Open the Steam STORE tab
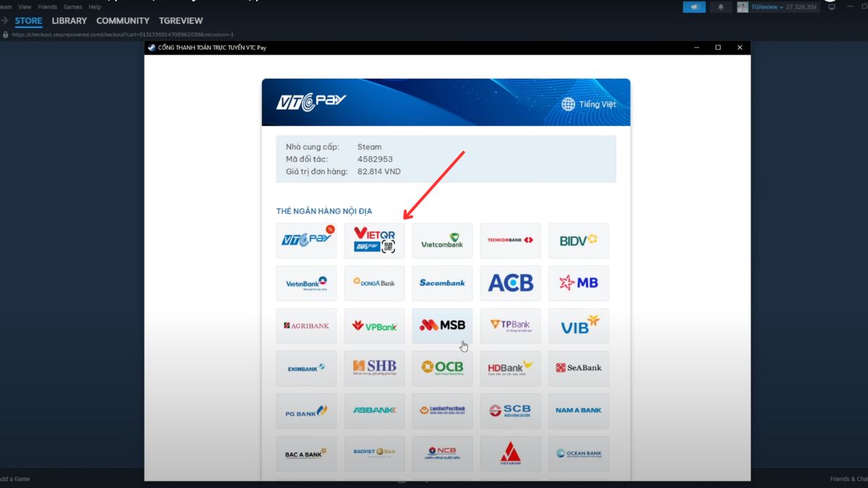 tap(29, 21)
